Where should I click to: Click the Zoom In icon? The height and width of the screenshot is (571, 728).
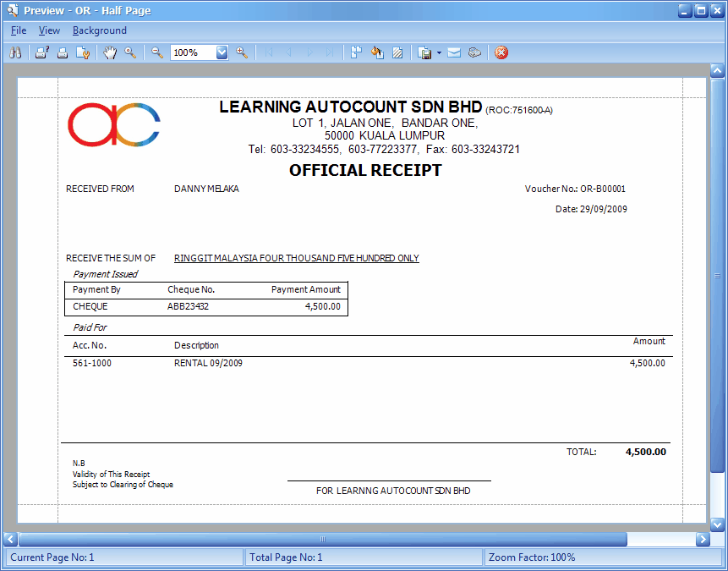click(x=242, y=52)
